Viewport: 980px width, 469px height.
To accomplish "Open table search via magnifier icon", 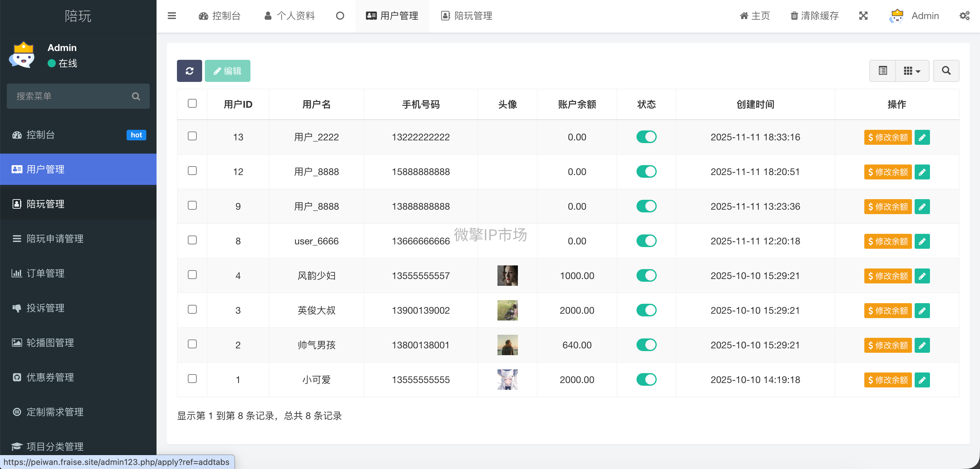I will point(946,71).
